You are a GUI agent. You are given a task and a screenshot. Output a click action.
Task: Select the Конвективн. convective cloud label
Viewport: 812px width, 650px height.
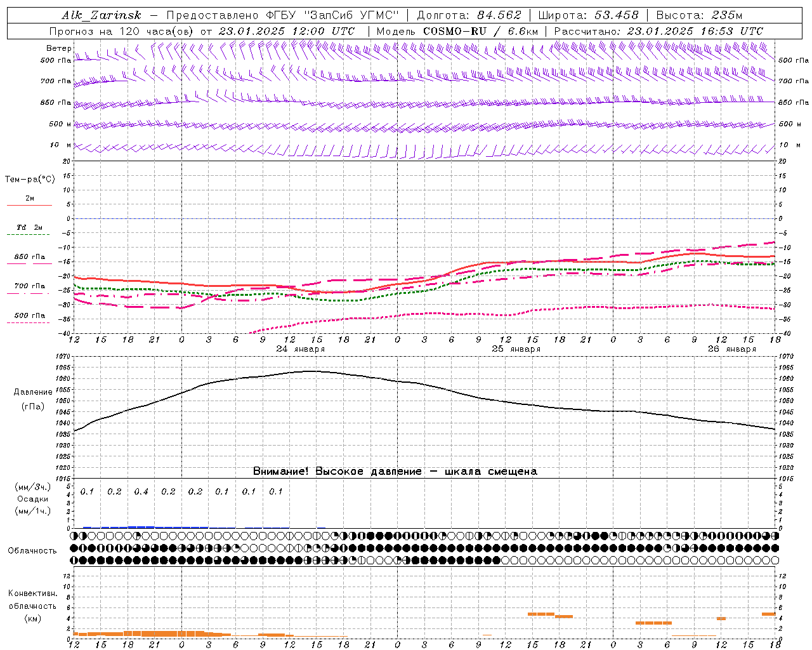point(33,594)
